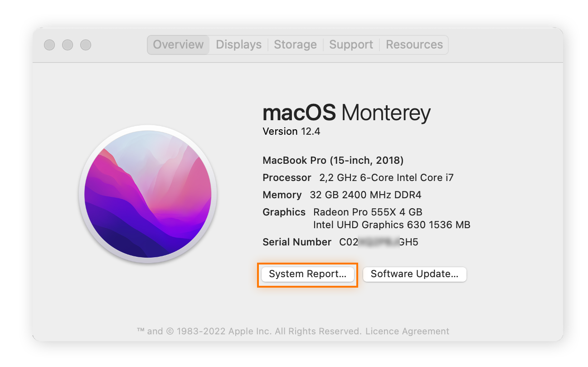Open the Resources tab
This screenshot has width=588, height=367.
[x=414, y=44]
